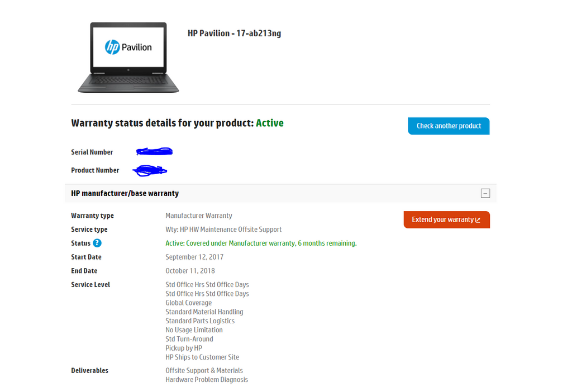Click the HP manufacturer/base warranty header
Viewport: 572px width, 392px height.
click(x=125, y=193)
